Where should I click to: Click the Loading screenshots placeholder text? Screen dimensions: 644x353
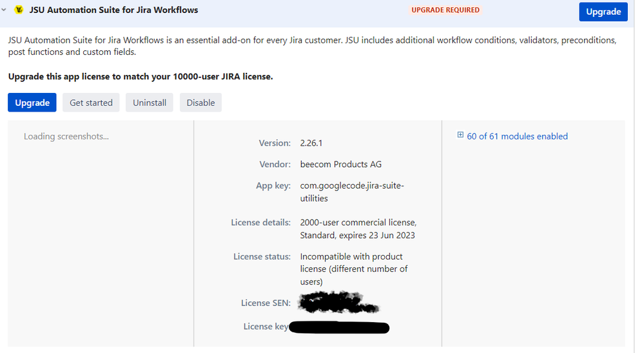tap(66, 136)
